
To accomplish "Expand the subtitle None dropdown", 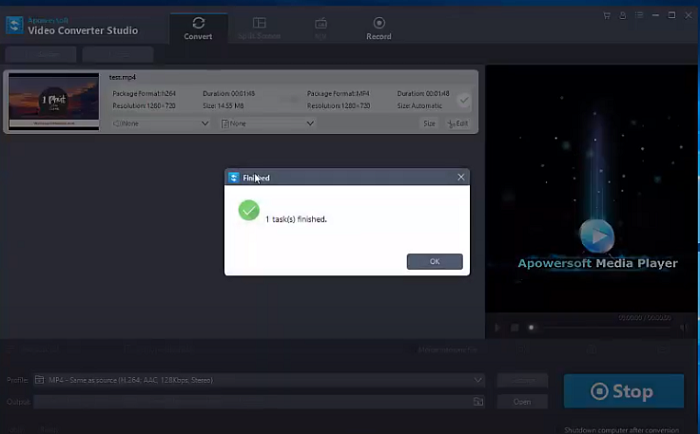I will [x=267, y=123].
